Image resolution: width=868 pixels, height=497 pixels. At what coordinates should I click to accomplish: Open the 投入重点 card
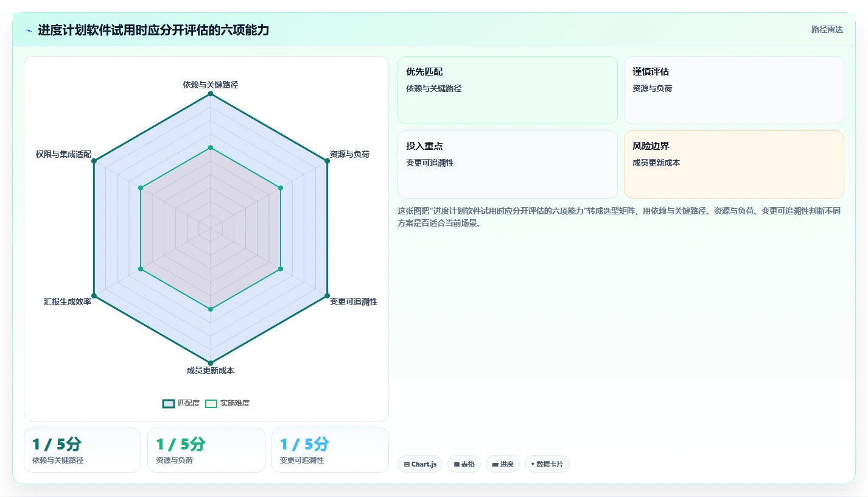pos(508,164)
